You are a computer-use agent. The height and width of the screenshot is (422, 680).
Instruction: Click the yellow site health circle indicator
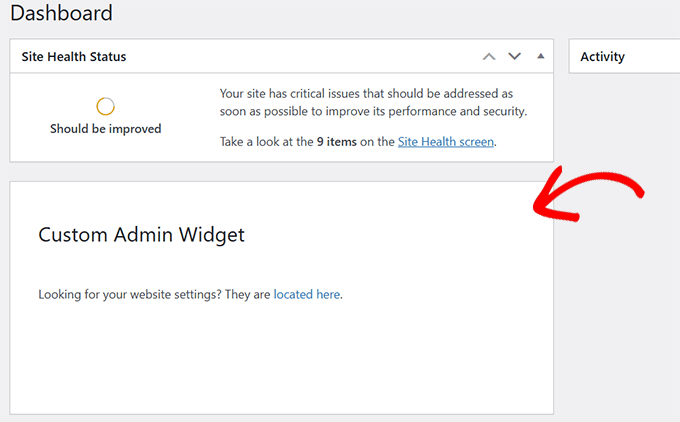tap(105, 106)
